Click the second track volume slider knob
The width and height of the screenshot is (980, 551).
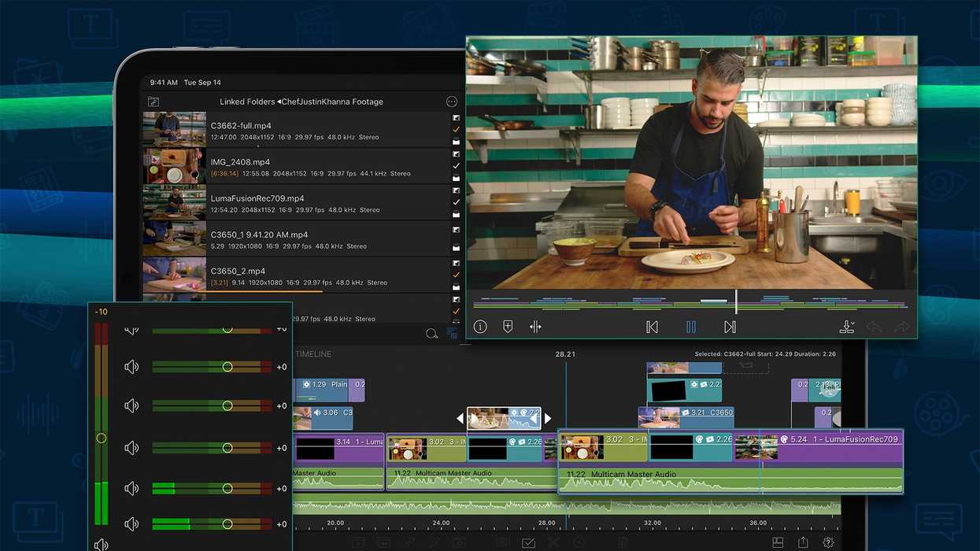tap(227, 367)
